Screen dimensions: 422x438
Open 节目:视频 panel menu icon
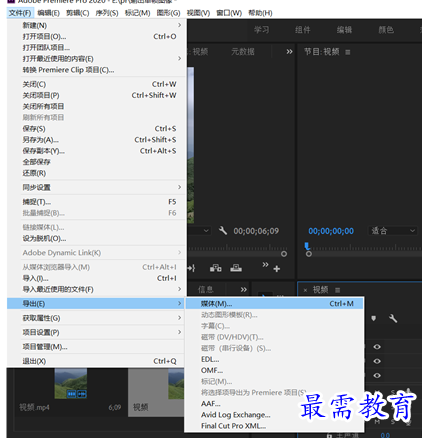pos(348,52)
